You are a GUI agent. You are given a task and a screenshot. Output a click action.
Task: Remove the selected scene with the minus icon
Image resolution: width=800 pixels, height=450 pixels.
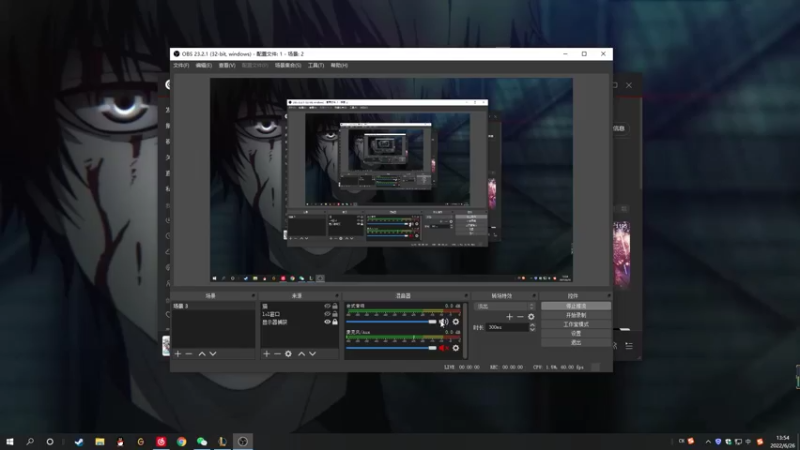tap(189, 354)
